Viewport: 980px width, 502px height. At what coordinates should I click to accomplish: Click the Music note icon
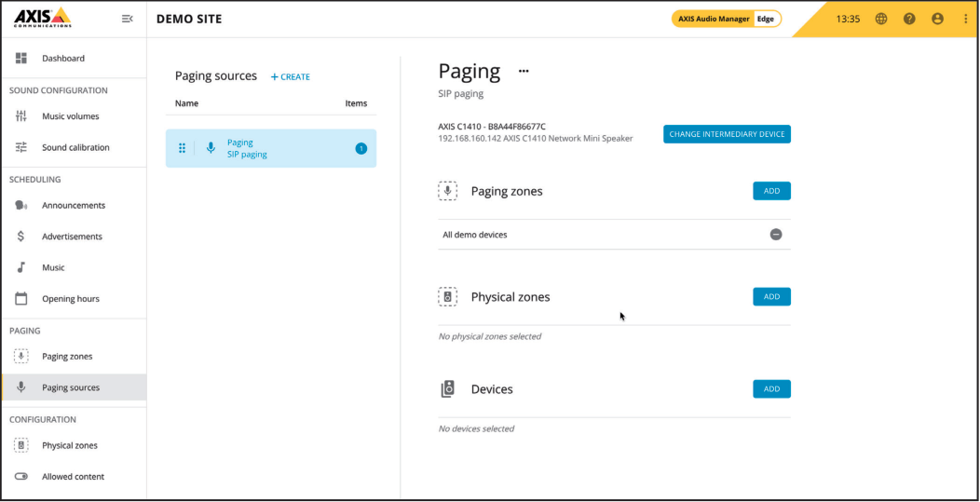tap(21, 267)
